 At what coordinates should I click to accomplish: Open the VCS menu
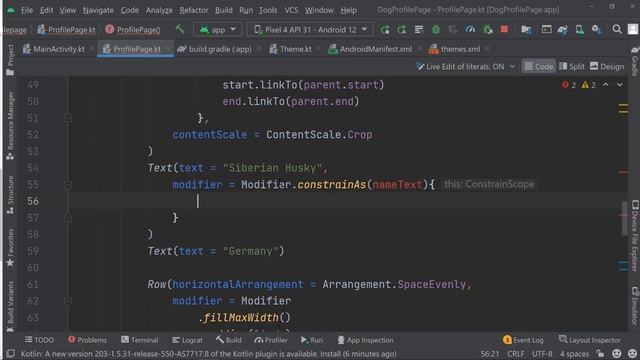coord(291,10)
